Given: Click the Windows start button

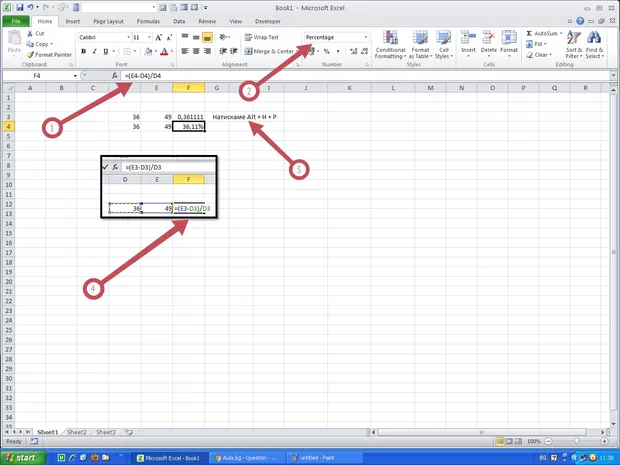Looking at the screenshot, I should 22,458.
